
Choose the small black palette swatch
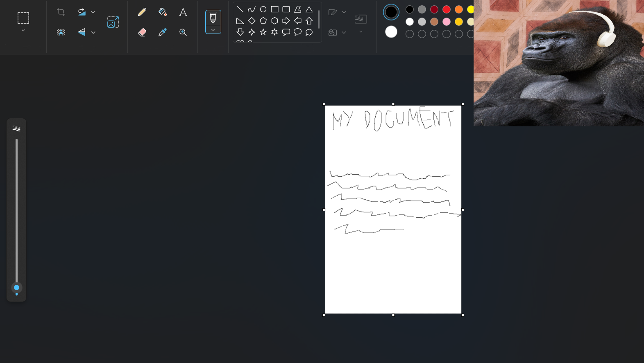[x=410, y=9]
